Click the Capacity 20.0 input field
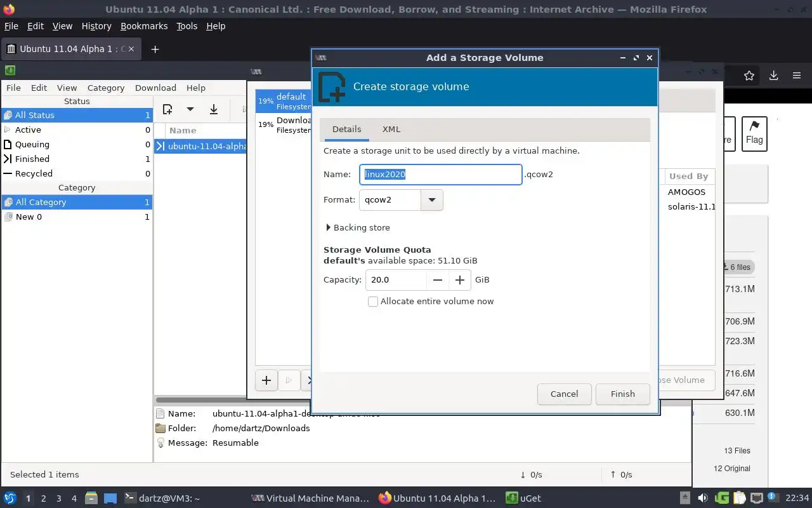812x508 pixels. (396, 279)
